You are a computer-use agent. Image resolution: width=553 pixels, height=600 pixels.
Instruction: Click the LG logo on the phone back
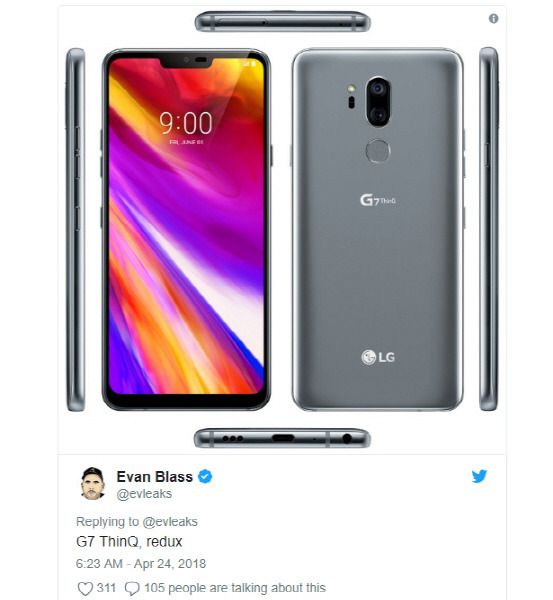378,357
